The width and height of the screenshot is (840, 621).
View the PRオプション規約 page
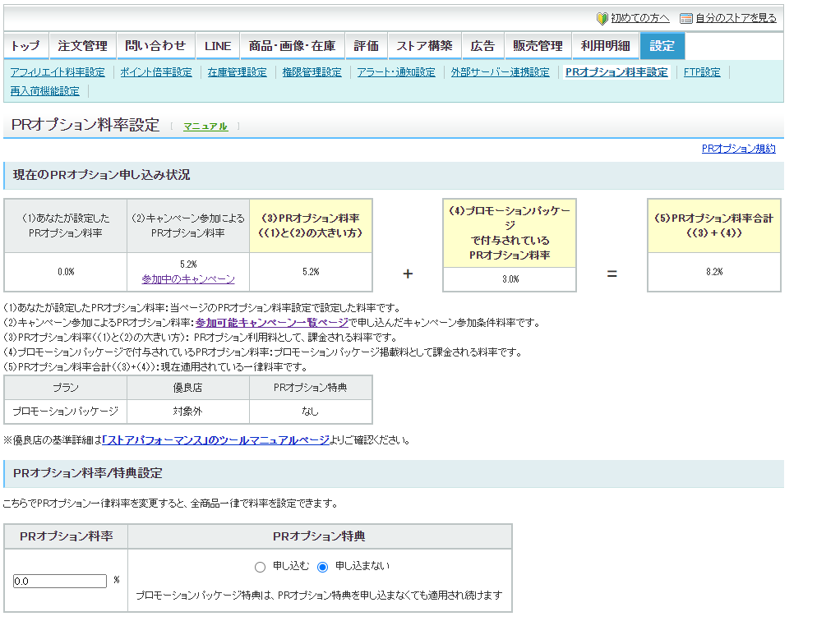coord(737,149)
